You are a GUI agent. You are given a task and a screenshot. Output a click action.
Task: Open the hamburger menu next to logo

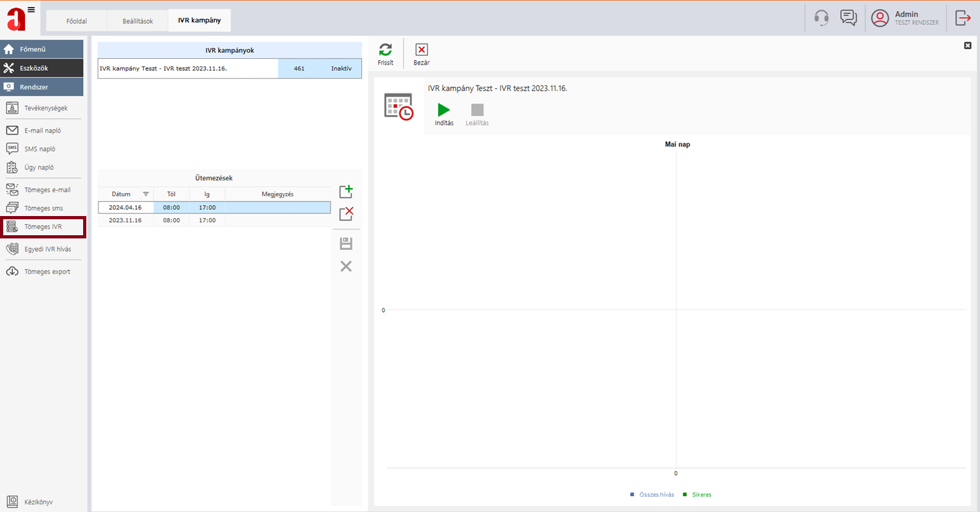coord(31,10)
